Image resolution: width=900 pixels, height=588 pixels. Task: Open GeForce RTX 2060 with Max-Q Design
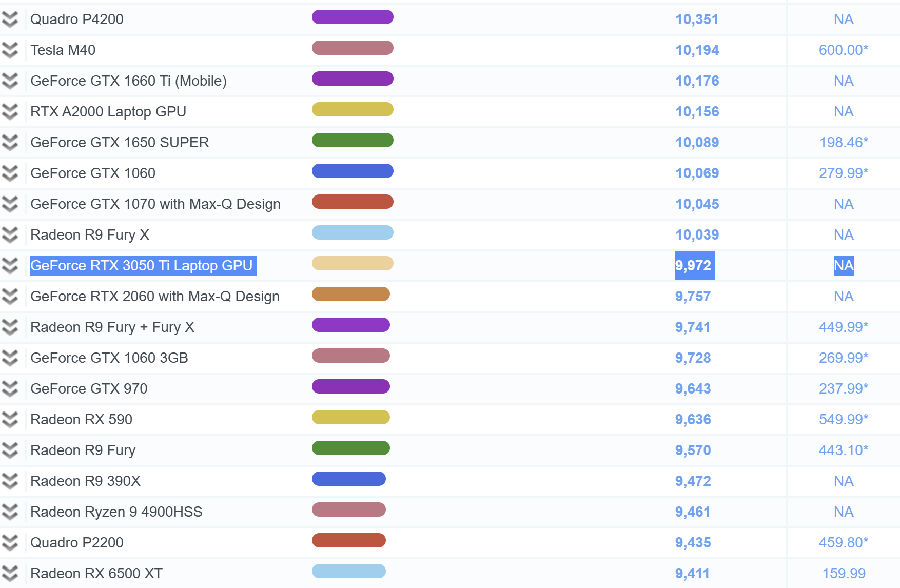[x=155, y=297]
